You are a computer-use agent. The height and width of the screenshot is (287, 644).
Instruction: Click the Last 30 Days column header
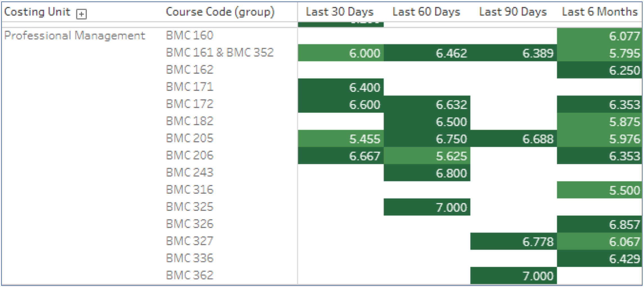[x=340, y=12]
